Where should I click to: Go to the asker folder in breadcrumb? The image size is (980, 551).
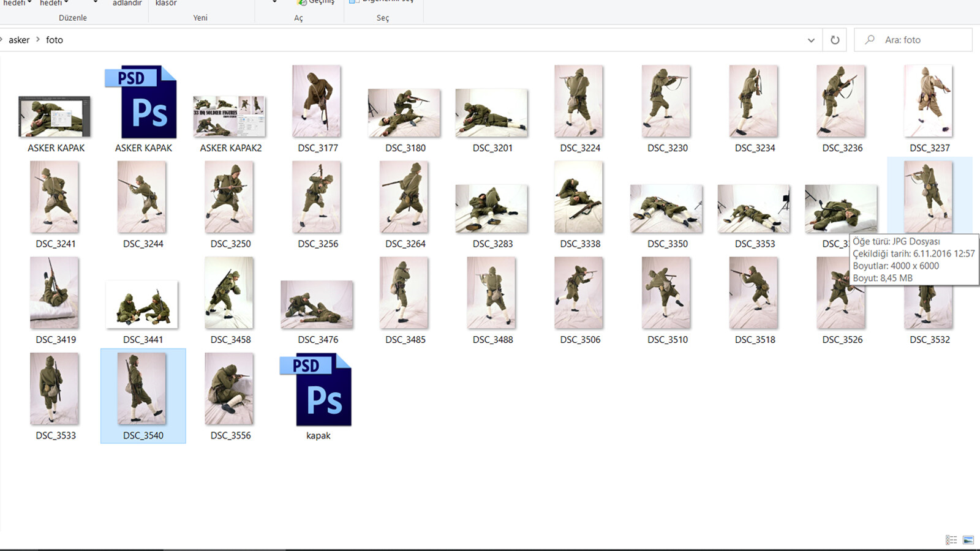pos(19,40)
